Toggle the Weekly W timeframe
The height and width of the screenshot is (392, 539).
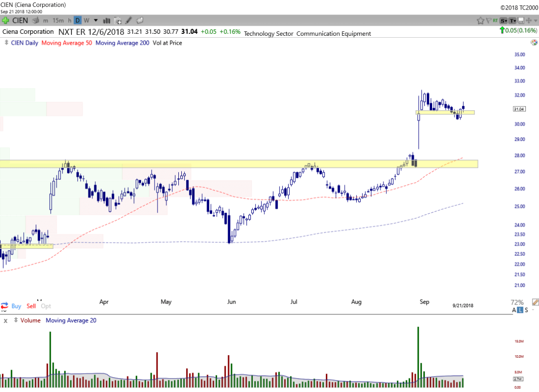(86, 20)
